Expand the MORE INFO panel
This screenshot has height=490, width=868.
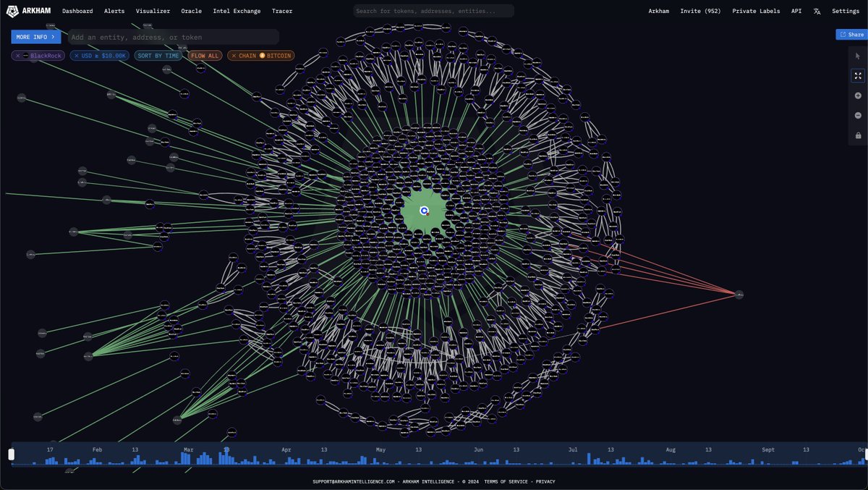coord(36,36)
